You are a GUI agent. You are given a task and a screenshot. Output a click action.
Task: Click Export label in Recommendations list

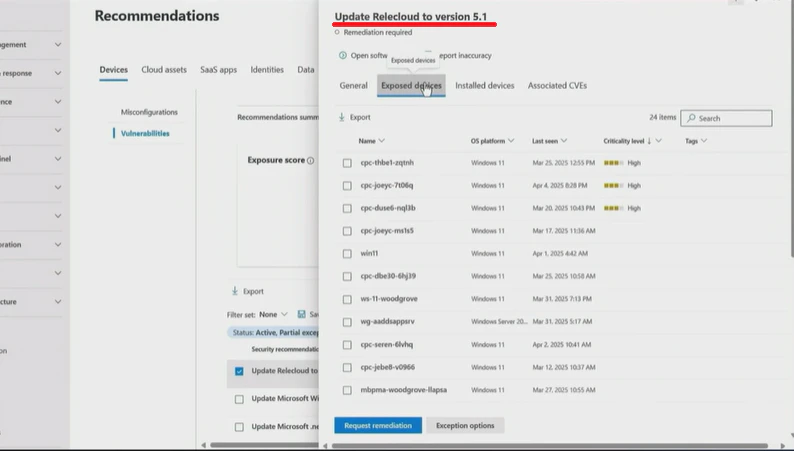(x=253, y=292)
